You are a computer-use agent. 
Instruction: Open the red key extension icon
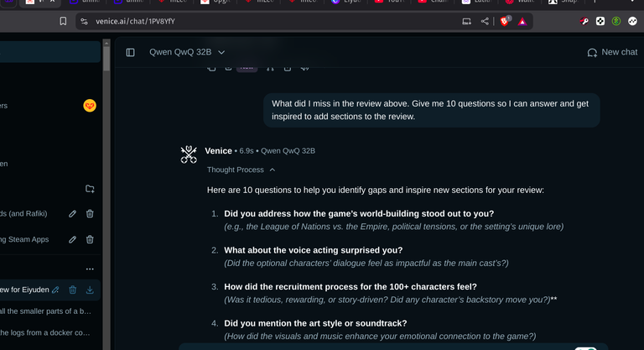tap(584, 21)
